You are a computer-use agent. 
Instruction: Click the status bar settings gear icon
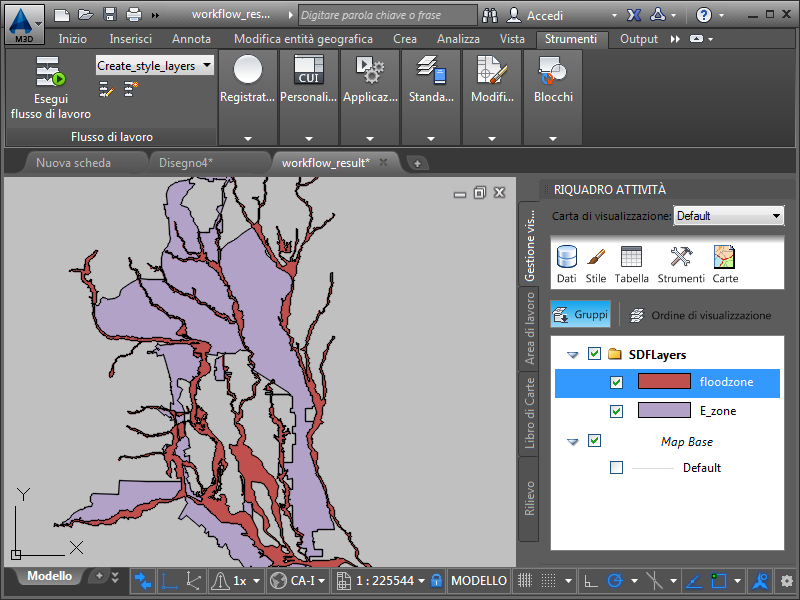point(787,580)
